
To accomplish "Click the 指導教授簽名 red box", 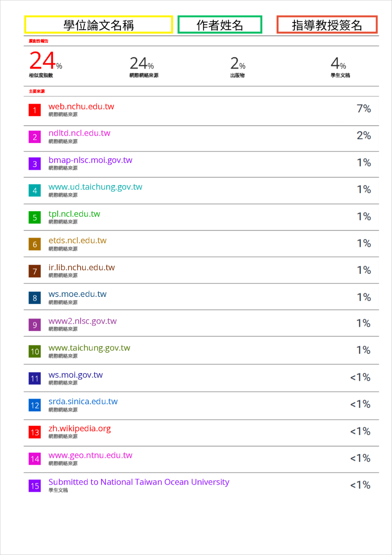I will point(327,25).
